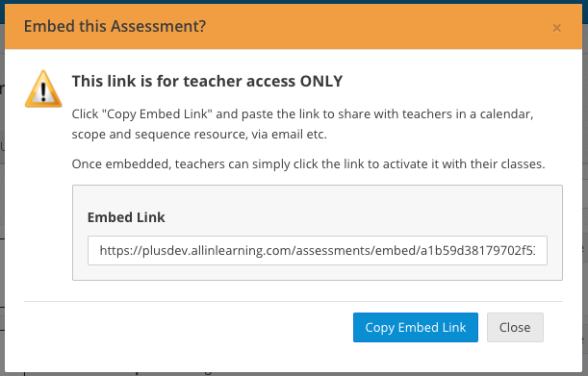This screenshot has width=588, height=376.
Task: Click the gray Close button
Action: [x=515, y=327]
